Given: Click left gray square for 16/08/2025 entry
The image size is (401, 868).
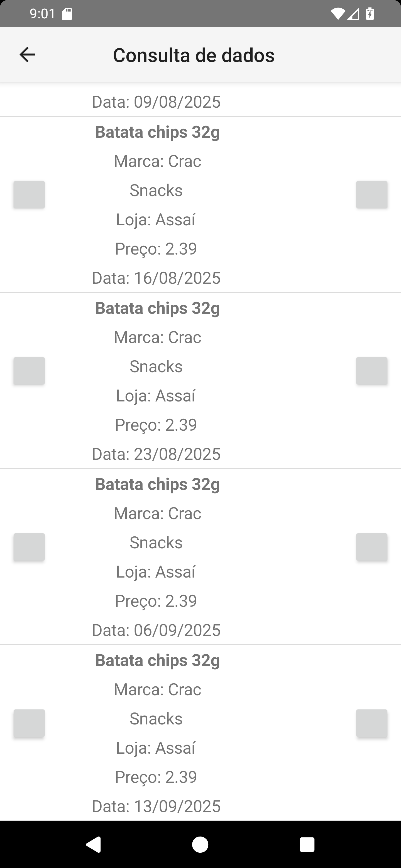Looking at the screenshot, I should (x=29, y=195).
